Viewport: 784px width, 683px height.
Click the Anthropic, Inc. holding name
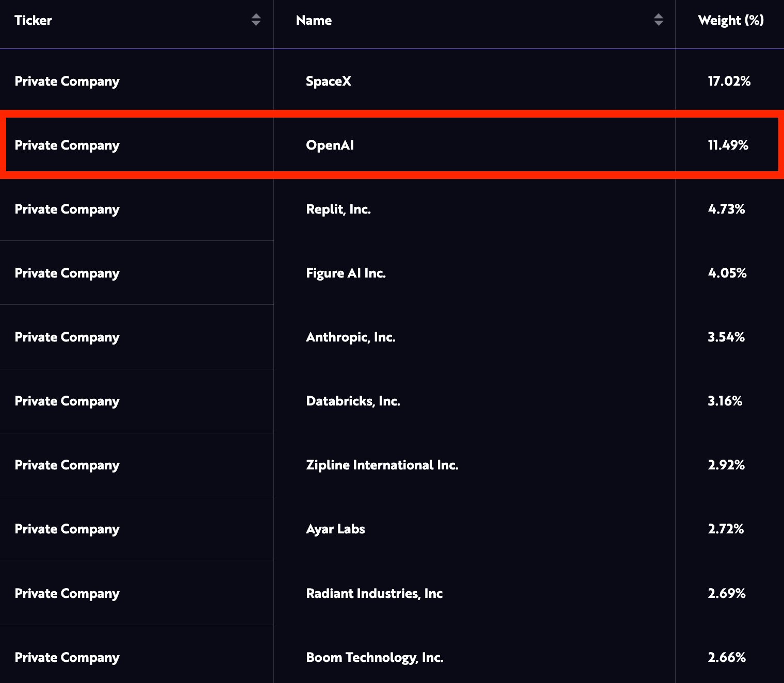point(351,337)
